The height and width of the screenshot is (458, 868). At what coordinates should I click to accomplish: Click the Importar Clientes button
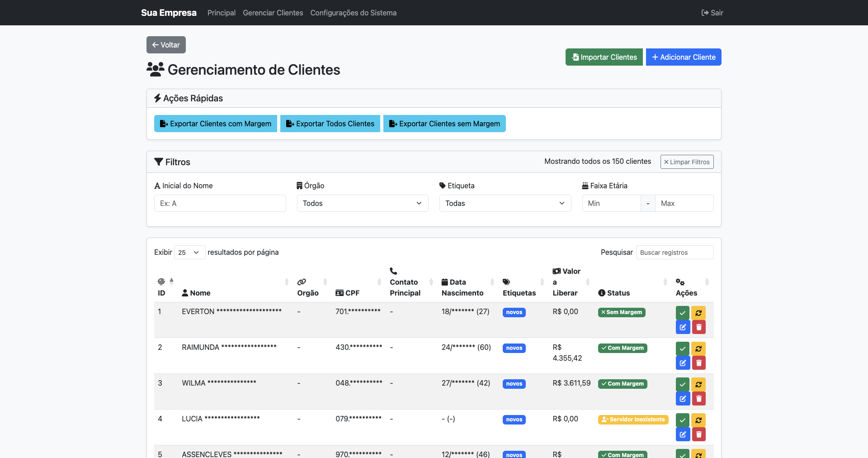click(604, 57)
